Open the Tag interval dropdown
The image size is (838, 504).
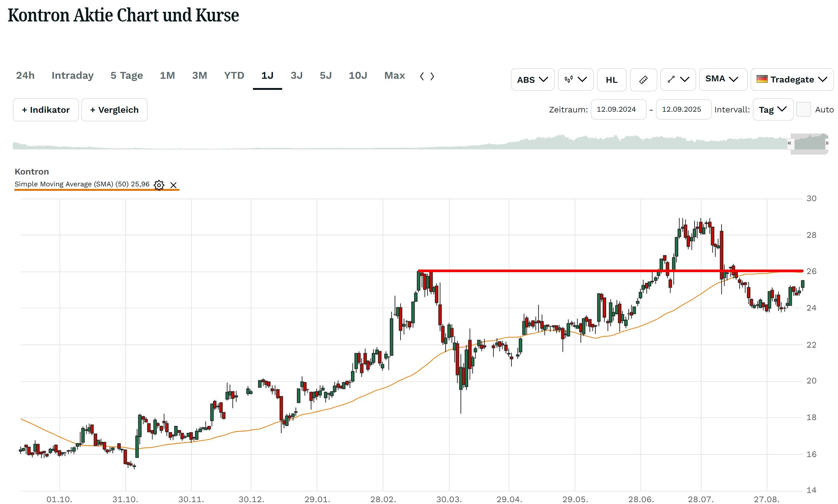773,109
